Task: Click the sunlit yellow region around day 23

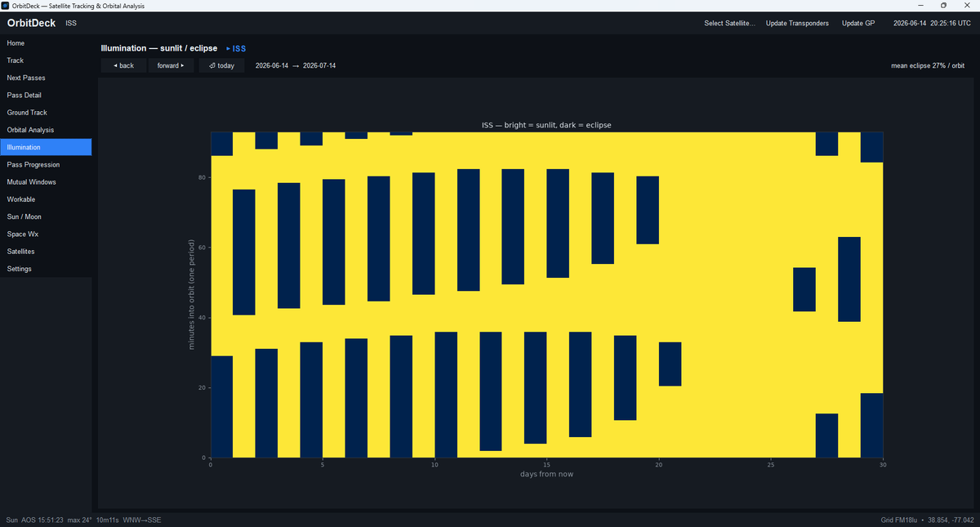Action: tap(727, 294)
